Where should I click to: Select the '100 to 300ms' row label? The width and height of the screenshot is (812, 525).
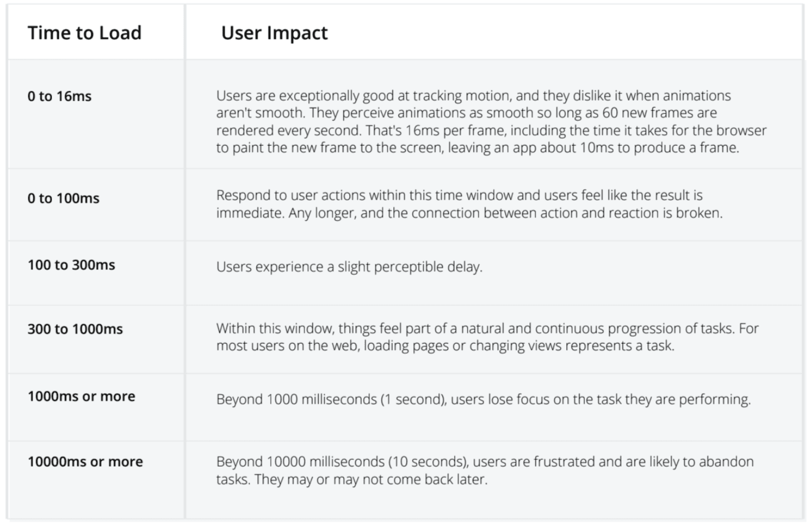coord(71,265)
